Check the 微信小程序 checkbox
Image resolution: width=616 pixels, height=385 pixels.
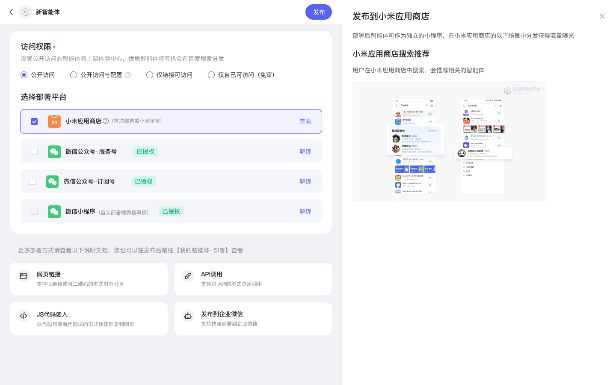[34, 211]
